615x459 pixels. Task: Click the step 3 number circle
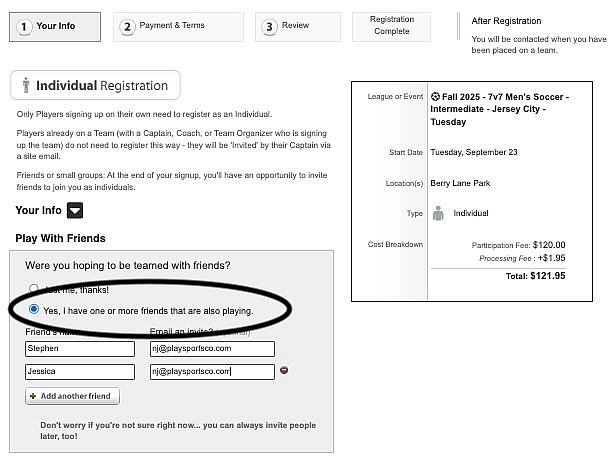pos(269,27)
